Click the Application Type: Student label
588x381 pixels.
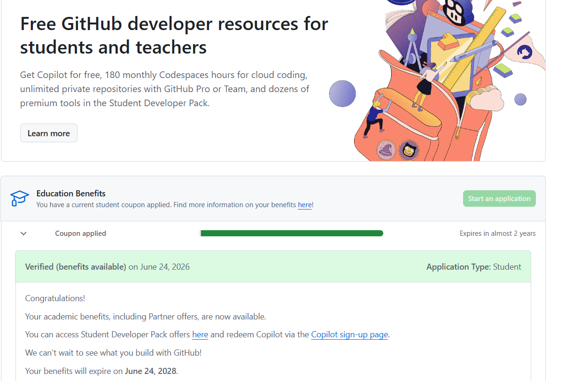pos(473,267)
